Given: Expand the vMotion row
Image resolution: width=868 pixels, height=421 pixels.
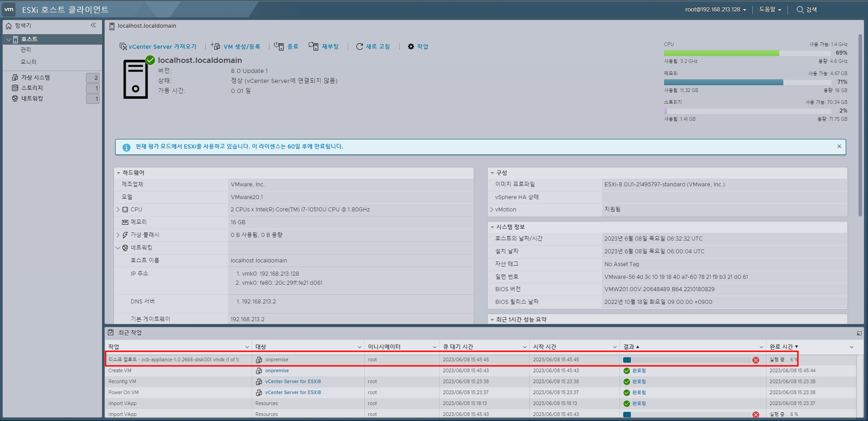Looking at the screenshot, I should 492,210.
